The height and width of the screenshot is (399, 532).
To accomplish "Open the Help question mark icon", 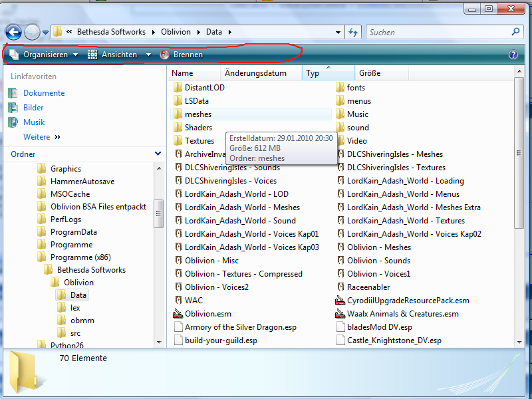I will (x=513, y=55).
